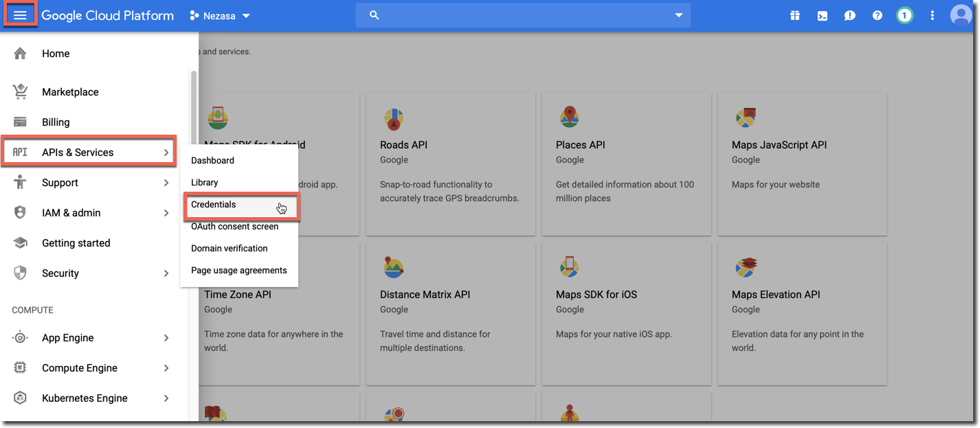The image size is (980, 428).
Task: Open the user account avatar
Action: [961, 15]
